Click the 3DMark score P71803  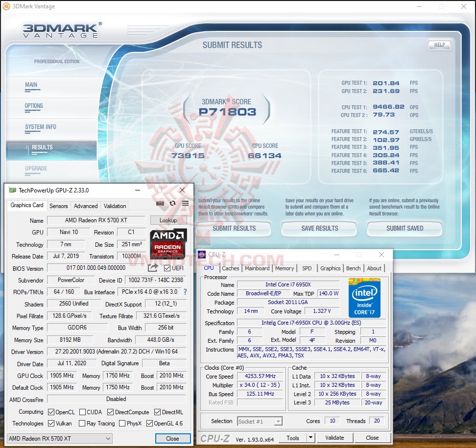(227, 112)
